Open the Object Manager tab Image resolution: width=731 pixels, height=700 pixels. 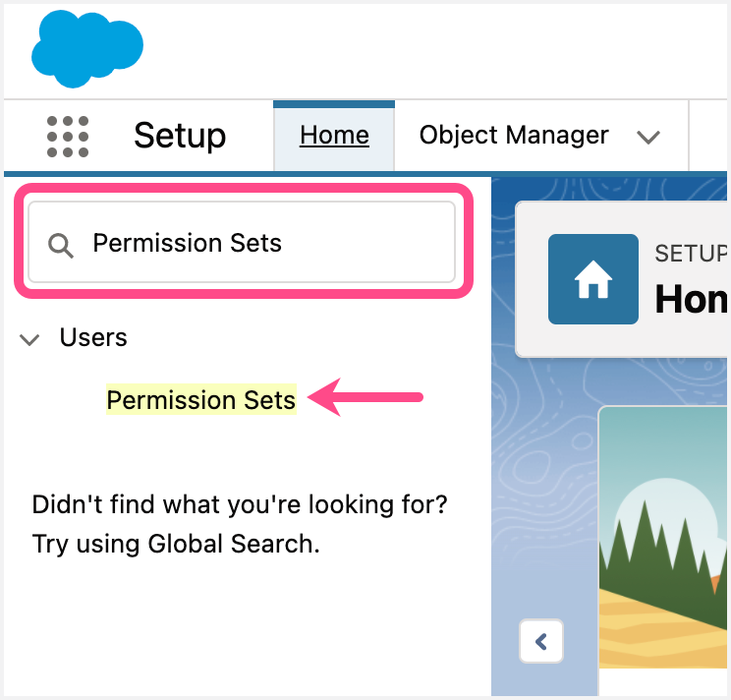513,135
